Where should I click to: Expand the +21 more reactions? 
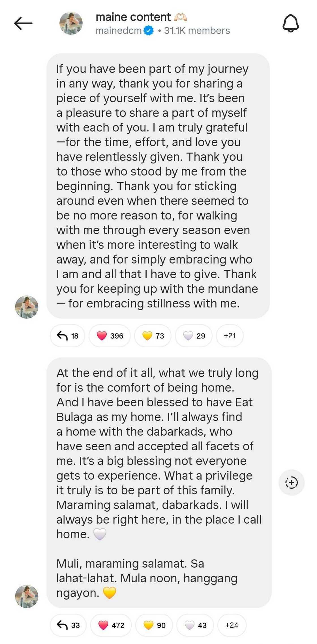[x=230, y=336]
